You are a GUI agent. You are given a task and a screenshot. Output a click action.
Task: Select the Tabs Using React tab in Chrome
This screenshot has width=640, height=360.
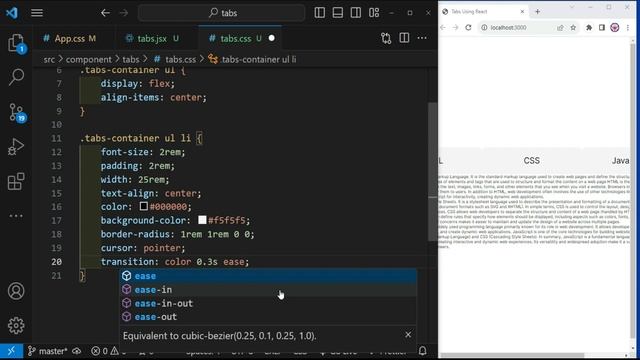tap(482, 12)
